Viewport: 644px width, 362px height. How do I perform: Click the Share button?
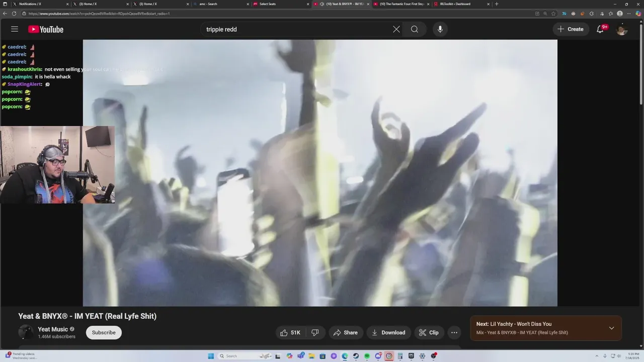click(x=346, y=332)
